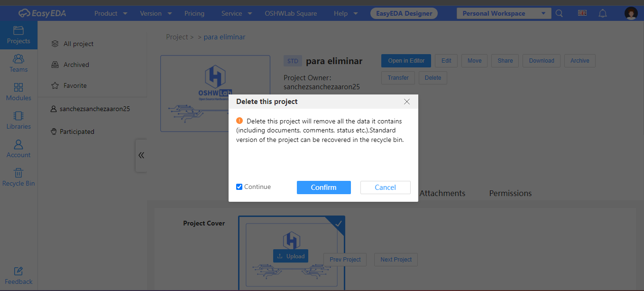Switch to the Attachments tab

(x=442, y=193)
